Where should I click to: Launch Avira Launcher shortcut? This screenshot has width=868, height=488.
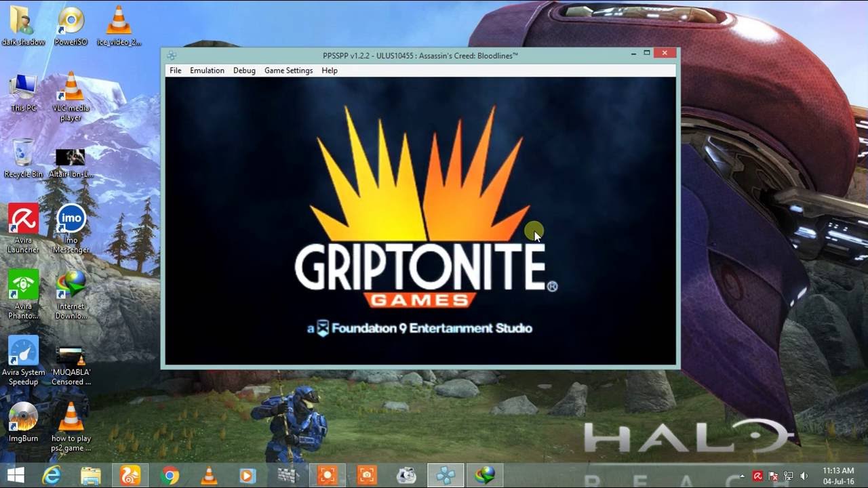pyautogui.click(x=24, y=229)
